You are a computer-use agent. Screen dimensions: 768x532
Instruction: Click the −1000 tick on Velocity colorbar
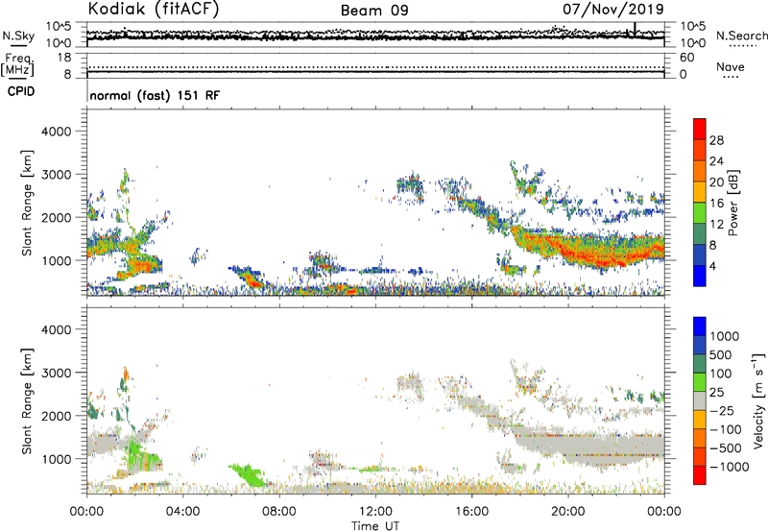[730, 467]
